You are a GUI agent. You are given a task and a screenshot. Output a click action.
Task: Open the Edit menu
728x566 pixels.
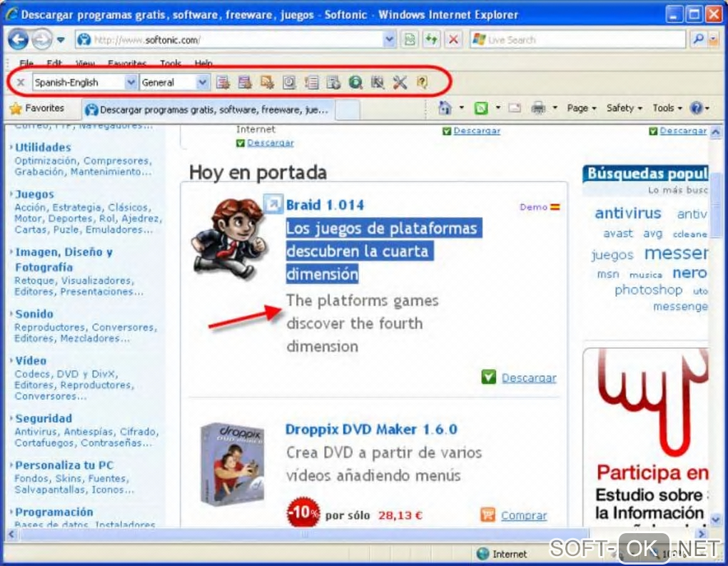coord(54,63)
